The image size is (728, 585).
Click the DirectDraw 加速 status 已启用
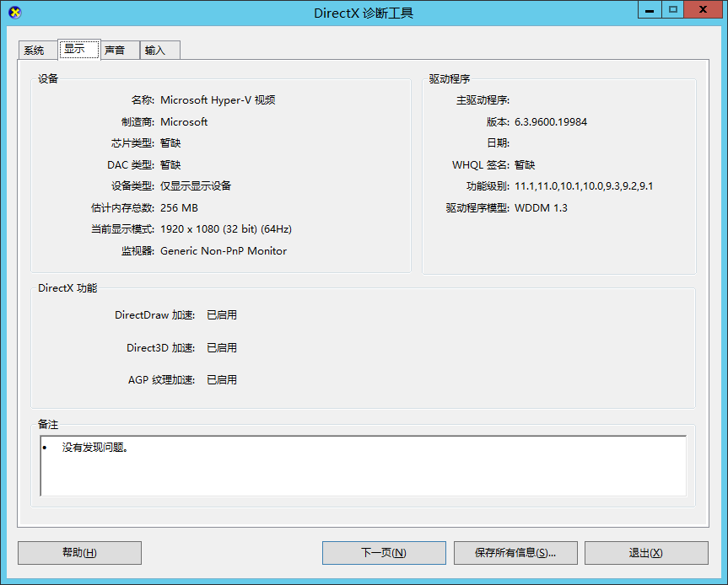point(222,315)
